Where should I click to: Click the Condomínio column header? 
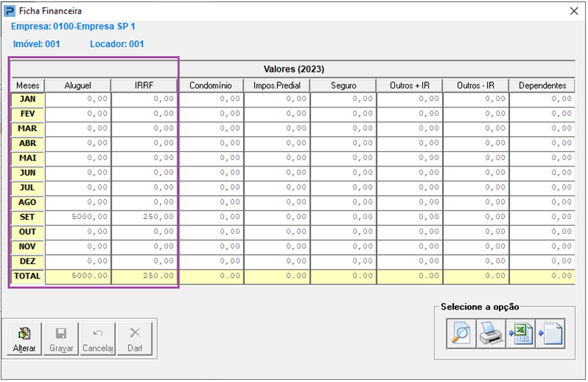click(x=211, y=85)
